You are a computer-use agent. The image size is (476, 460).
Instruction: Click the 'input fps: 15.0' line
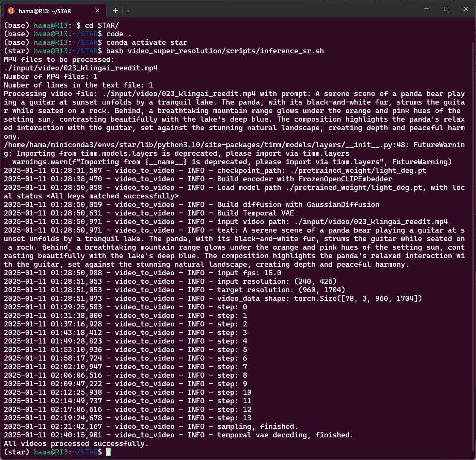click(143, 273)
